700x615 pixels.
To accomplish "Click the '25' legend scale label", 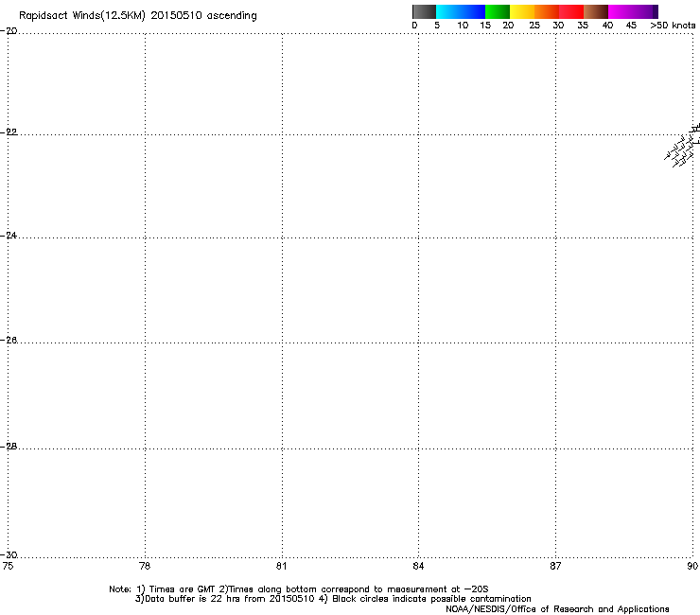I will point(534,26).
